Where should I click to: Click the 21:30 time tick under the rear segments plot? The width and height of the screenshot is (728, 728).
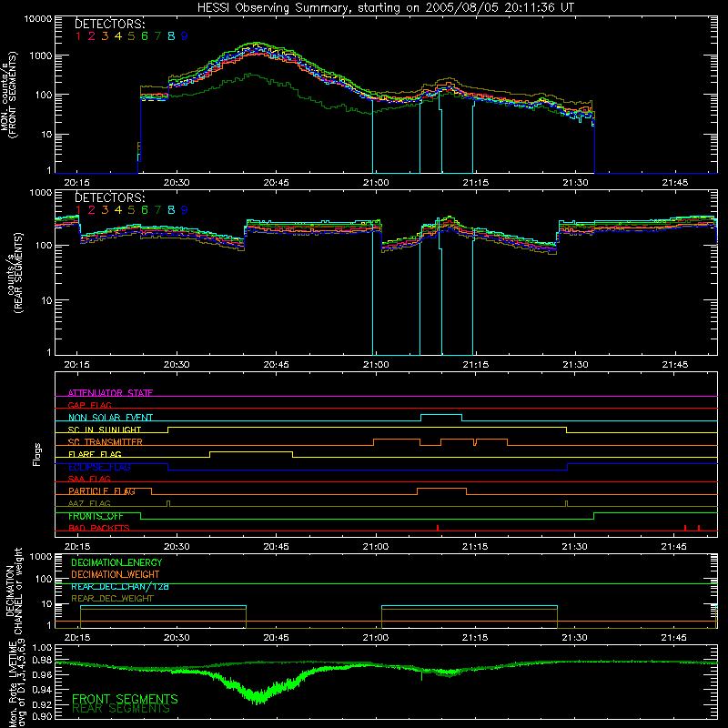tap(575, 365)
